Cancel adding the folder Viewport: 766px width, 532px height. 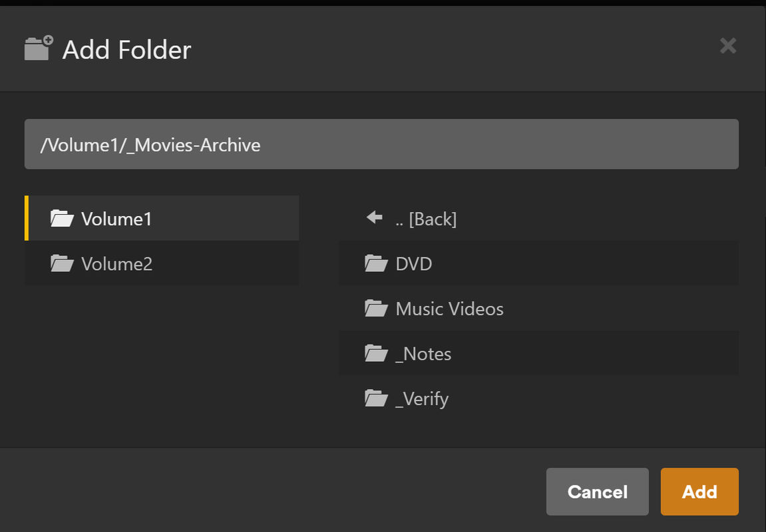[598, 491]
